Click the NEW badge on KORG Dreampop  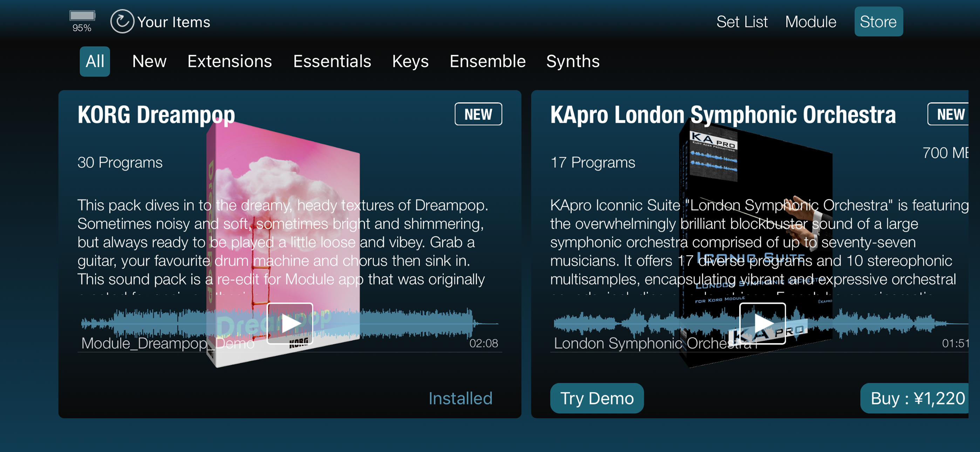(x=478, y=114)
